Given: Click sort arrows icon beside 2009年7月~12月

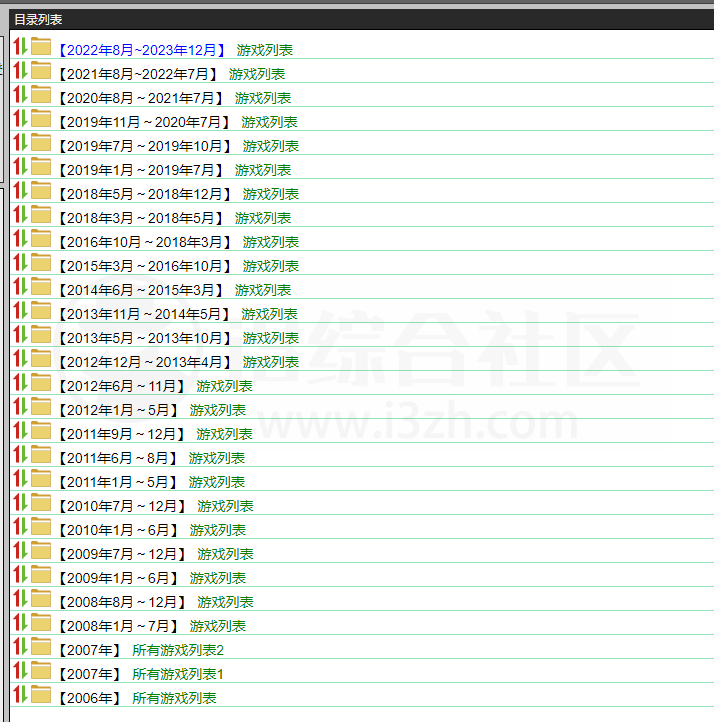Looking at the screenshot, I should pos(20,550).
